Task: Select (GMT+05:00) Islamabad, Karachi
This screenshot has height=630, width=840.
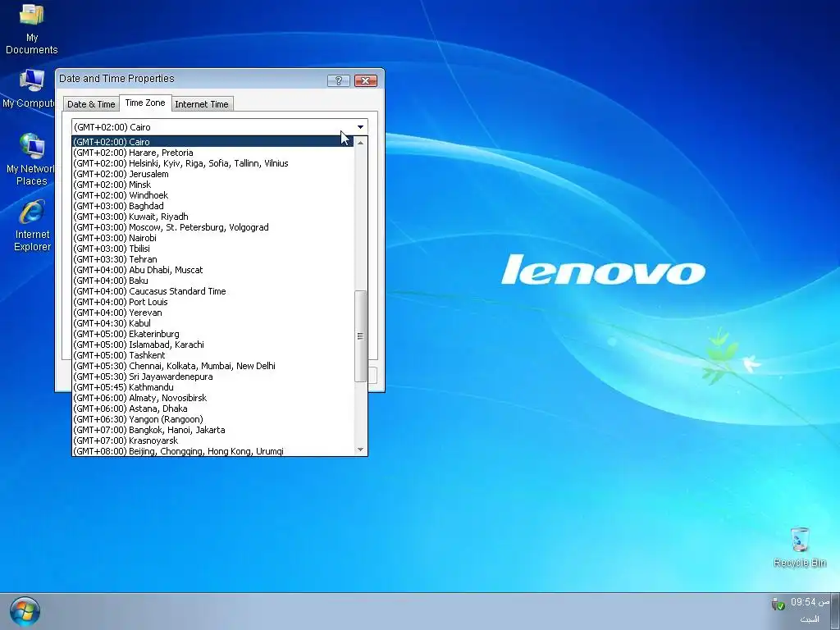Action: pos(212,345)
